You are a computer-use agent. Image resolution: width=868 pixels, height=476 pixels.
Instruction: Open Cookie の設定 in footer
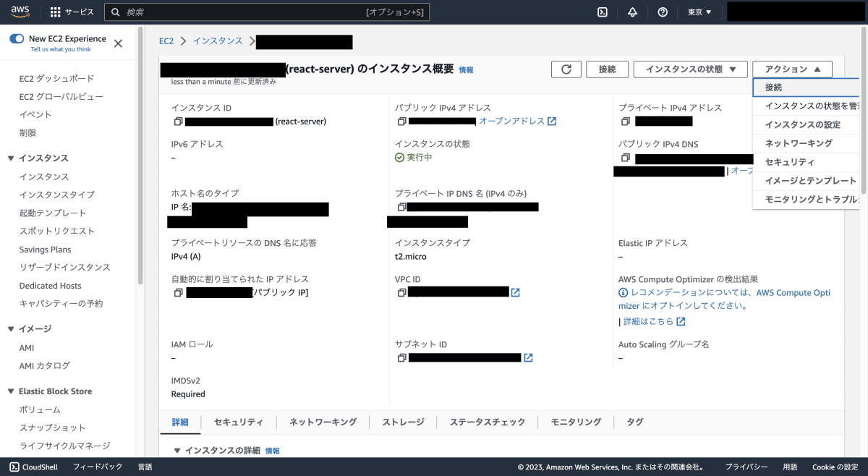pyautogui.click(x=835, y=467)
